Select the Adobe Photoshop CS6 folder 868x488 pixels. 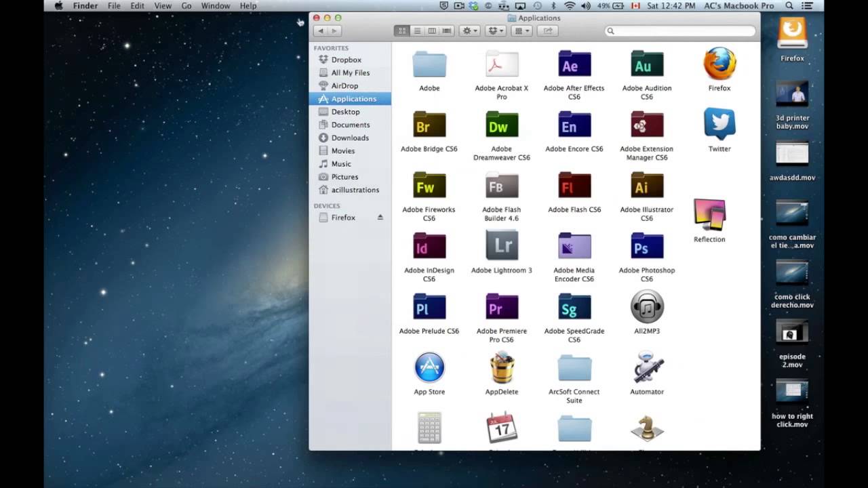[x=647, y=246]
